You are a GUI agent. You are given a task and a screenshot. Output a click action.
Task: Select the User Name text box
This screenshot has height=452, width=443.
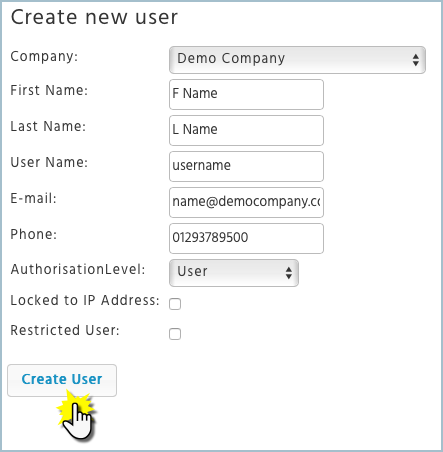pos(246,166)
